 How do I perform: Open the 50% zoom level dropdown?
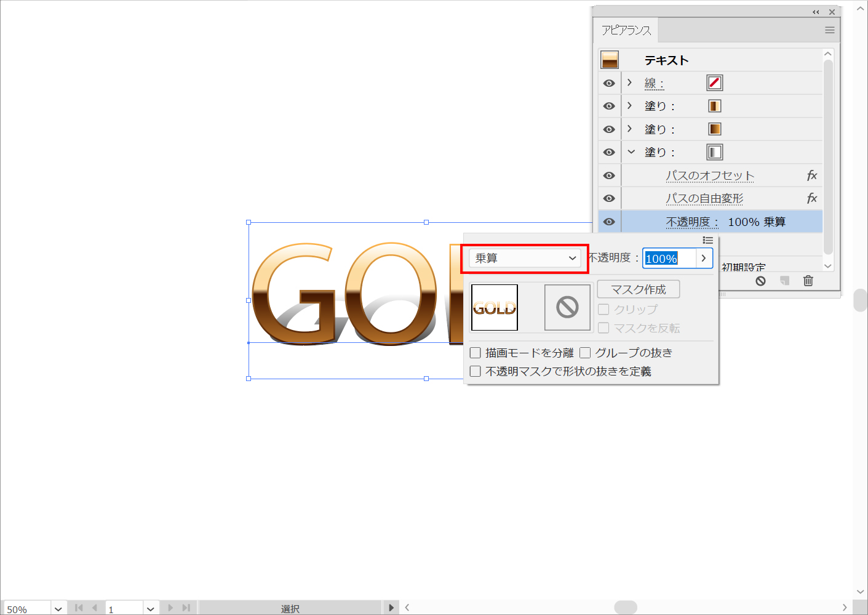click(x=58, y=609)
